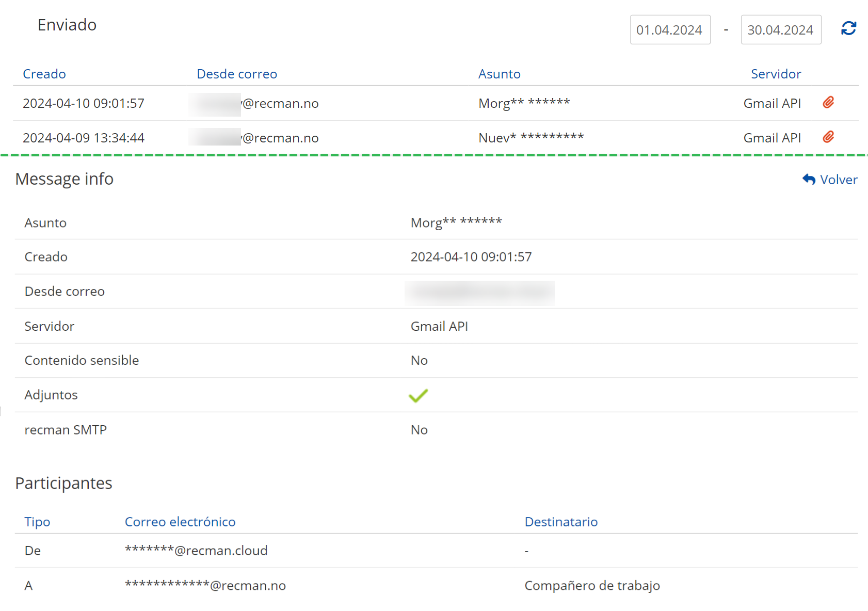This screenshot has width=868, height=611.
Task: Select the message created 2024-04-09 13:34:44
Action: tap(84, 138)
